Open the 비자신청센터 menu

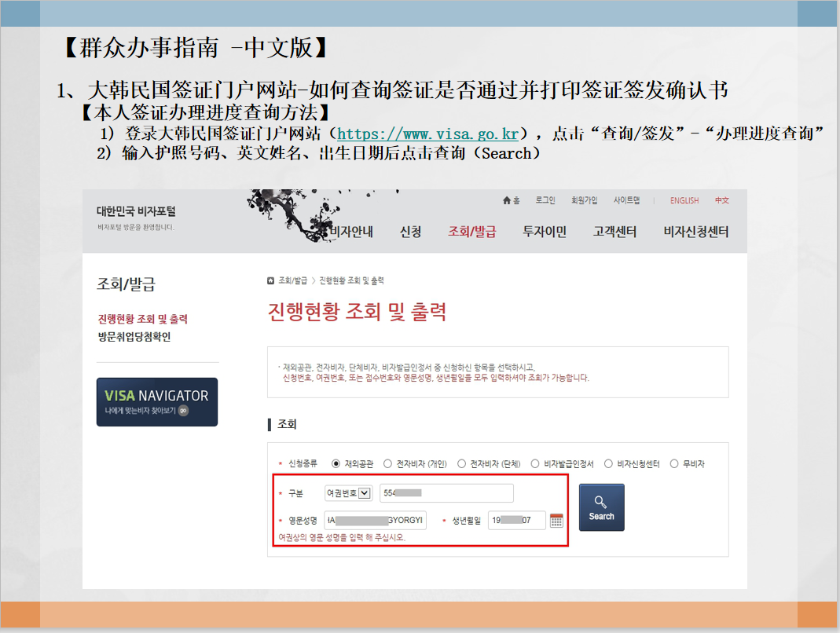(696, 232)
